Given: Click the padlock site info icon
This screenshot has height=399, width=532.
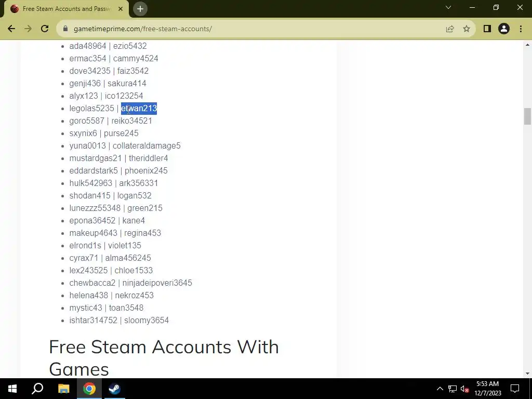Looking at the screenshot, I should [x=65, y=29].
